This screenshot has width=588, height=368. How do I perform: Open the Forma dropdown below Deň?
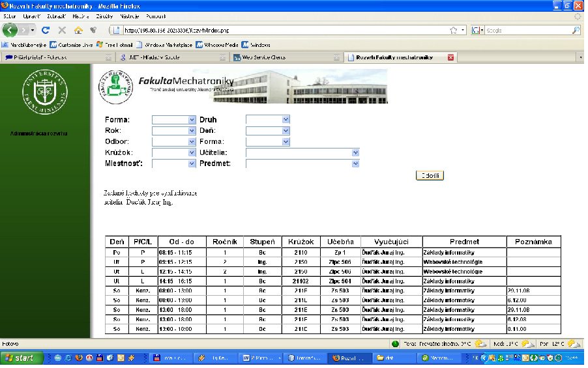pyautogui.click(x=268, y=141)
